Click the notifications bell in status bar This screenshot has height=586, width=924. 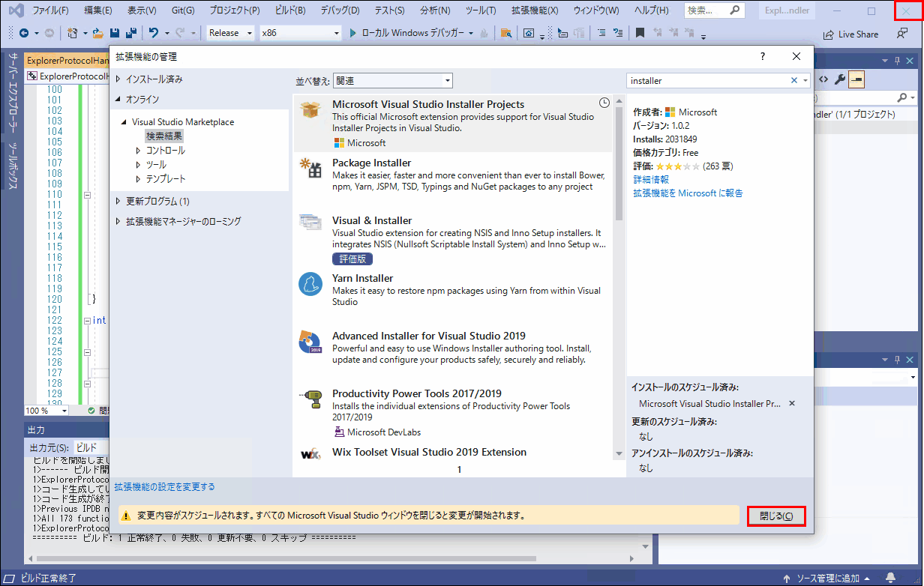890,578
